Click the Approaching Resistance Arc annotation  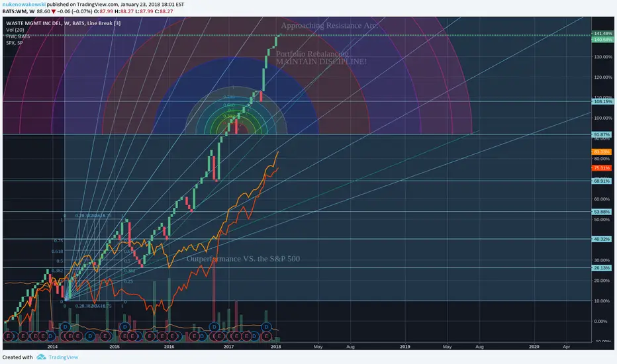tap(330, 26)
